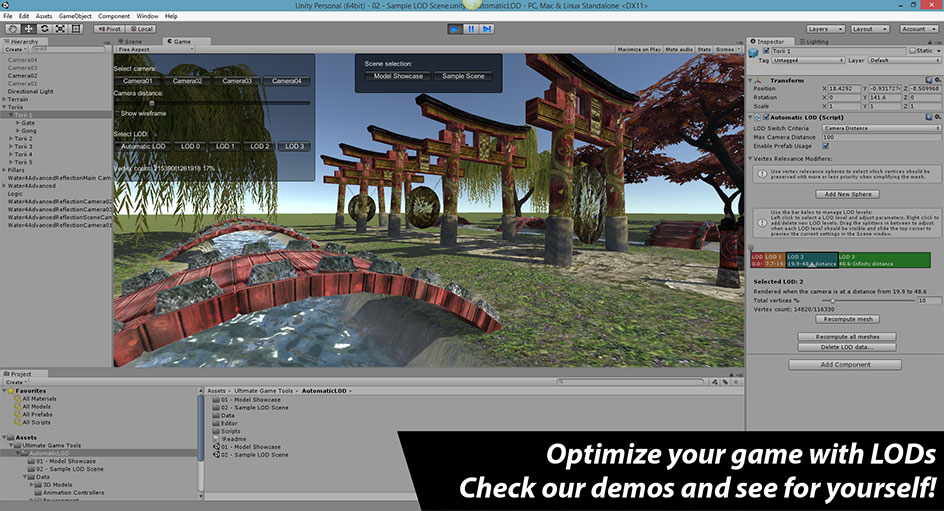Open the Readme file in the assets list

229,439
